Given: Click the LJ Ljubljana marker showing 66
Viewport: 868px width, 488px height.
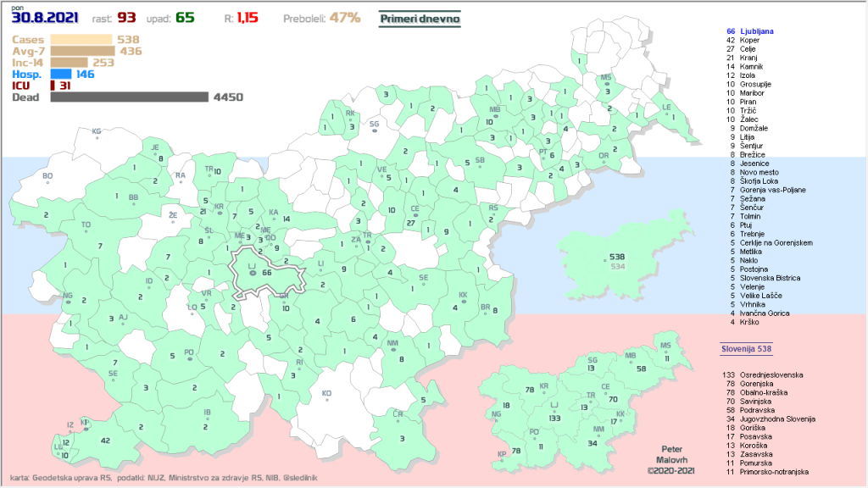Looking at the screenshot, I should click(x=253, y=272).
